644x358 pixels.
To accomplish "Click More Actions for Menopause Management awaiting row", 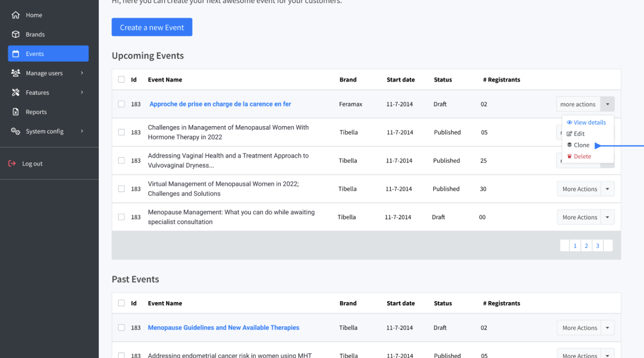I will tap(579, 217).
